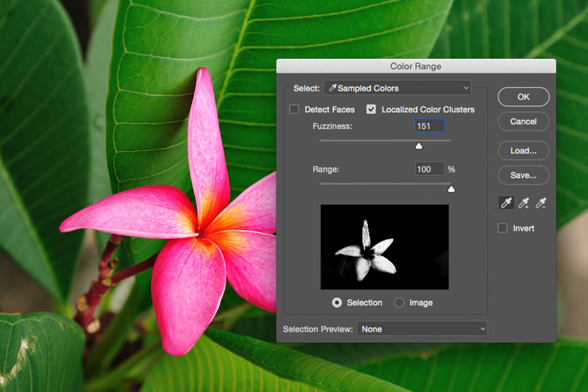Click the Fuzziness value field
The width and height of the screenshot is (588, 392).
pyautogui.click(x=430, y=126)
